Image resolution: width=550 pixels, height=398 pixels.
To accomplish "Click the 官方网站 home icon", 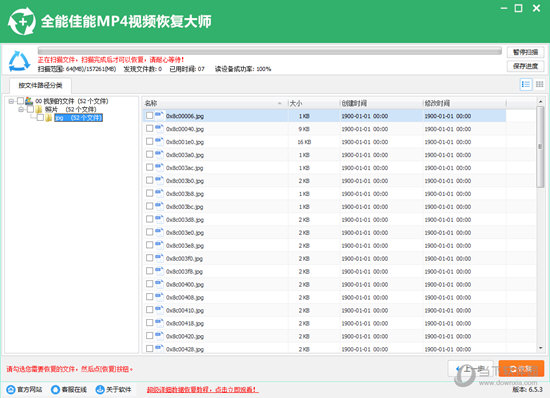I will click(x=11, y=389).
